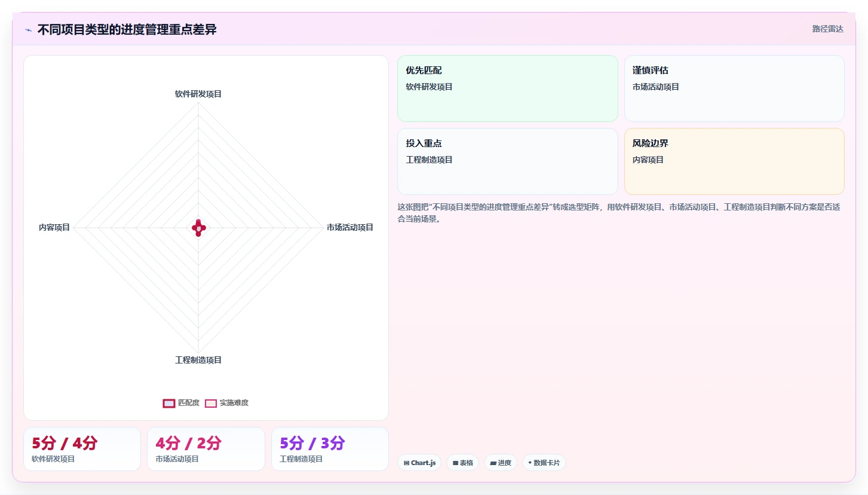
Task: Click the radar axis label 内容项目
Action: (54, 227)
